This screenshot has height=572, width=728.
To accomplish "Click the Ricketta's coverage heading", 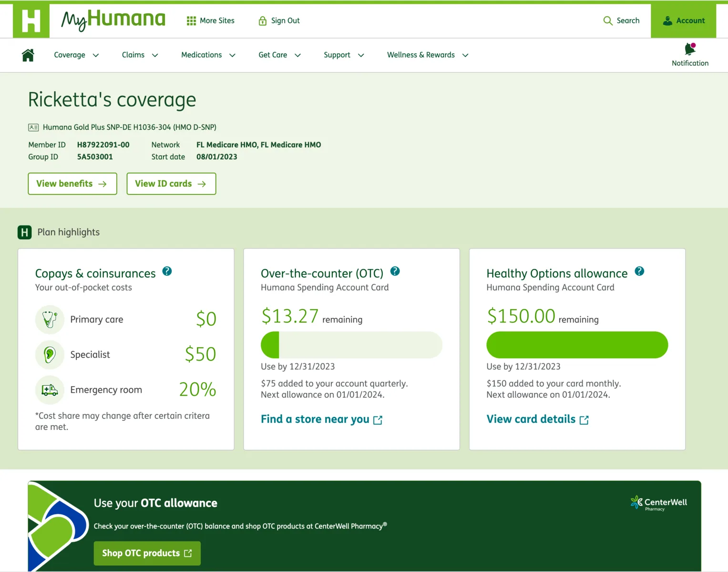I will pos(112,100).
